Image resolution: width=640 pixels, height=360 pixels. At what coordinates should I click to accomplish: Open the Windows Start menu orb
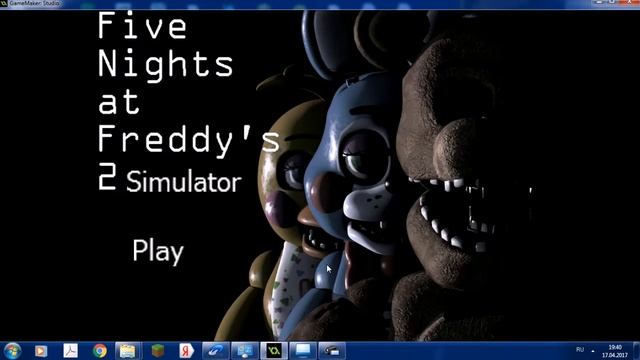[12, 351]
